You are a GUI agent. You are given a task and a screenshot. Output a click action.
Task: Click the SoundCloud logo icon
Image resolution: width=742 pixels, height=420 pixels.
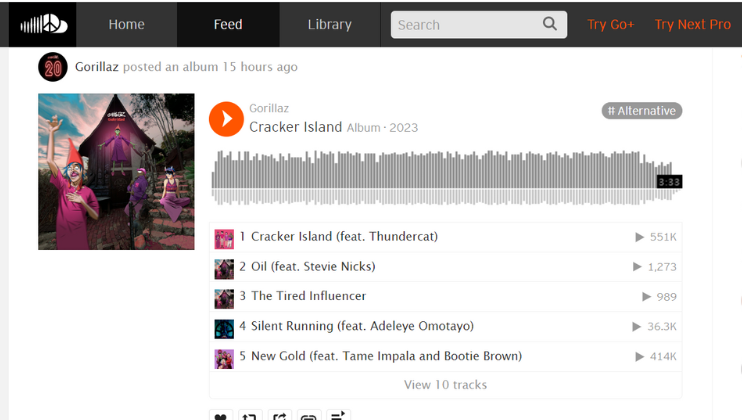(44, 24)
